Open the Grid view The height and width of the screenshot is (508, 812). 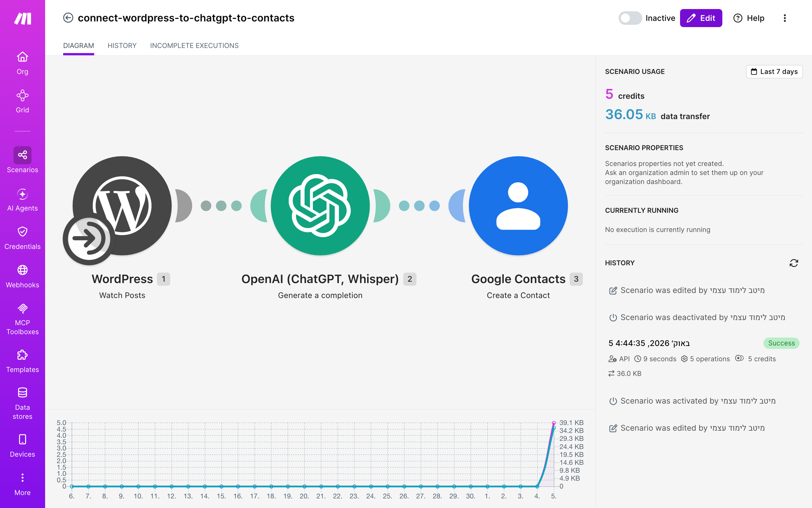coord(23,102)
